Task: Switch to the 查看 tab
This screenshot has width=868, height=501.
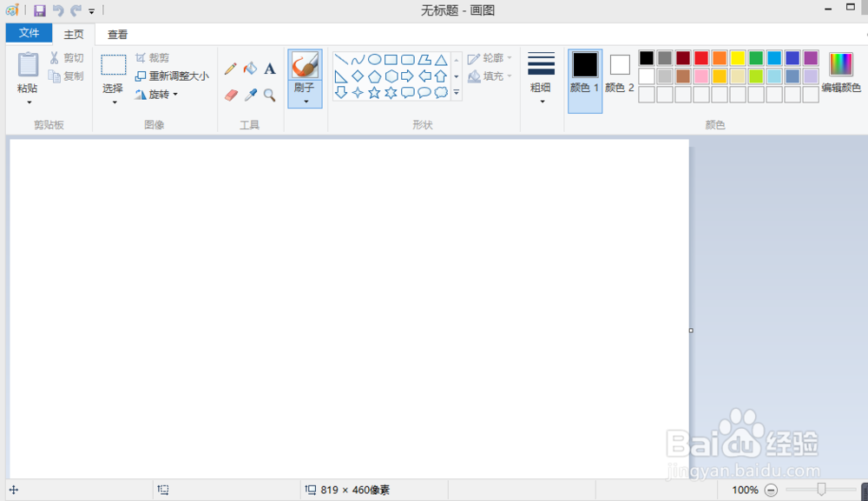Action: tap(117, 35)
